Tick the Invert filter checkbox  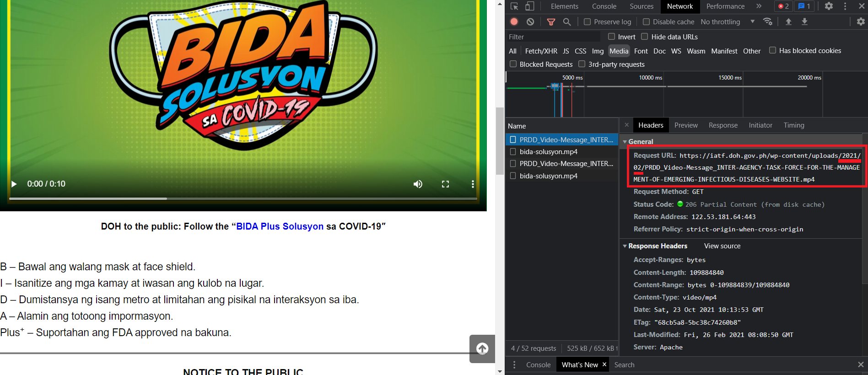(611, 36)
